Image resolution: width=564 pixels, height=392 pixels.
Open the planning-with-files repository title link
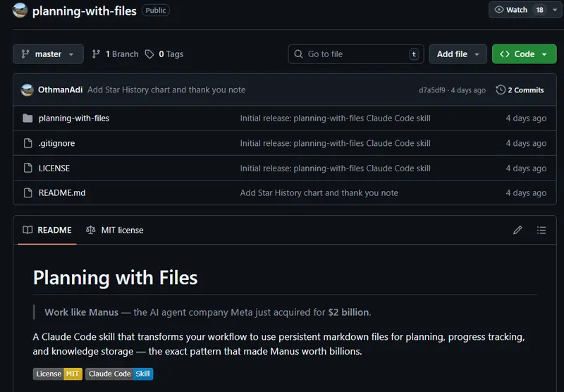(x=84, y=11)
